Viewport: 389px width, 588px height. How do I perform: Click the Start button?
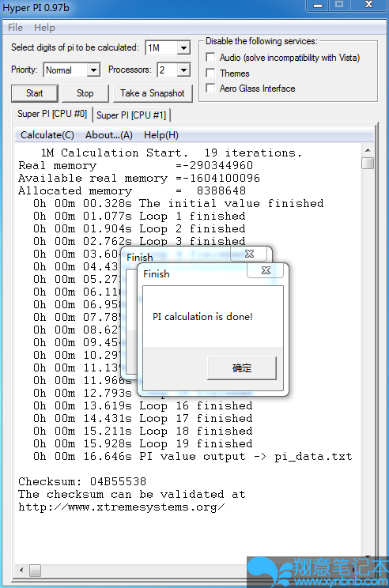[x=35, y=93]
